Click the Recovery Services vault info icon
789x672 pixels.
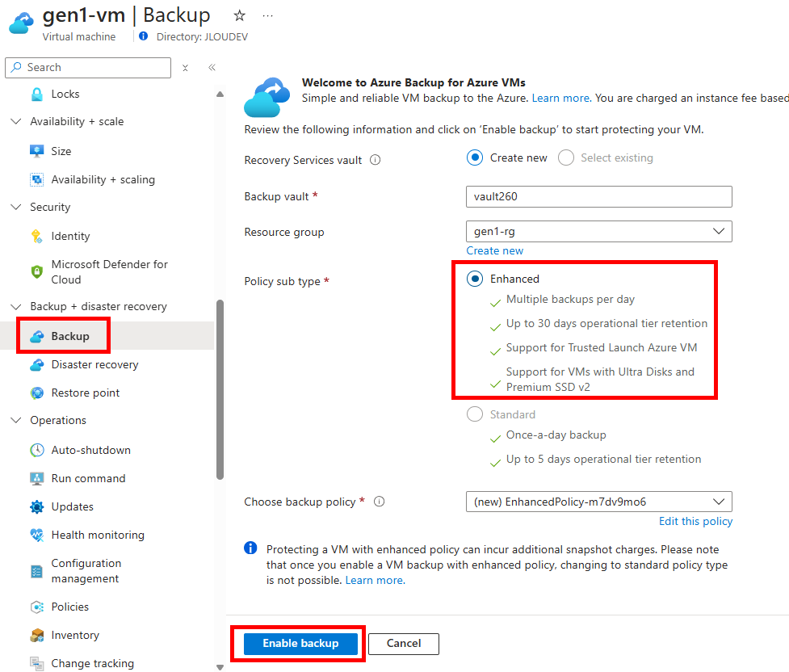coord(376,160)
